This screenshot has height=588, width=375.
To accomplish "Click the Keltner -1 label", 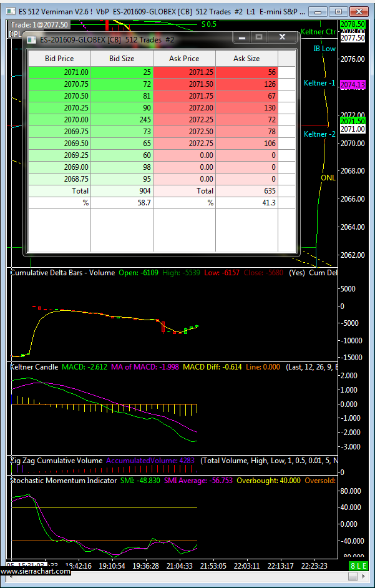I will pyautogui.click(x=319, y=83).
